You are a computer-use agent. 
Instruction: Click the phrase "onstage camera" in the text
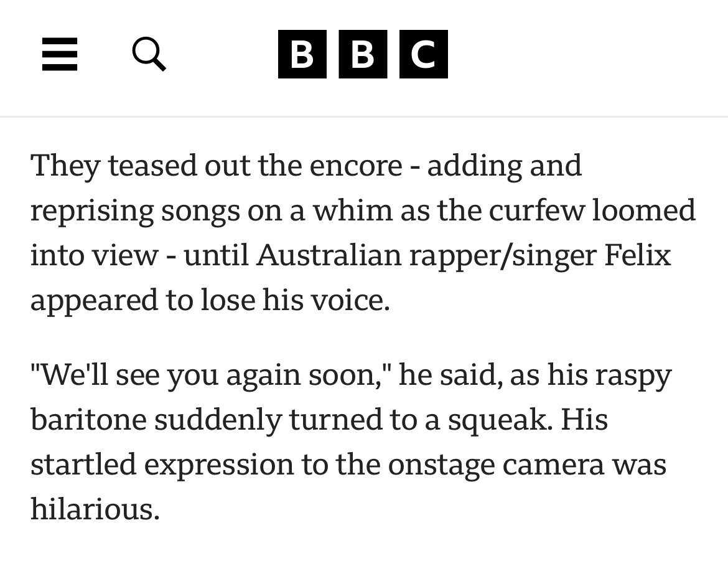click(x=497, y=465)
